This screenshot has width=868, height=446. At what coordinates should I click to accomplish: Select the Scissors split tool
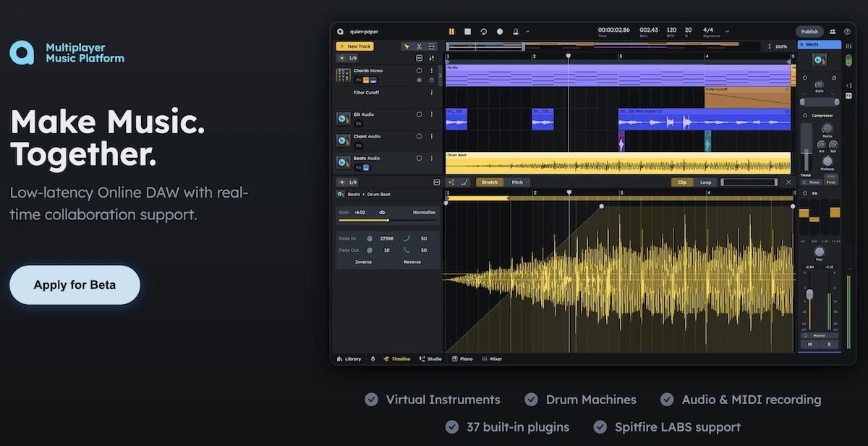click(418, 46)
